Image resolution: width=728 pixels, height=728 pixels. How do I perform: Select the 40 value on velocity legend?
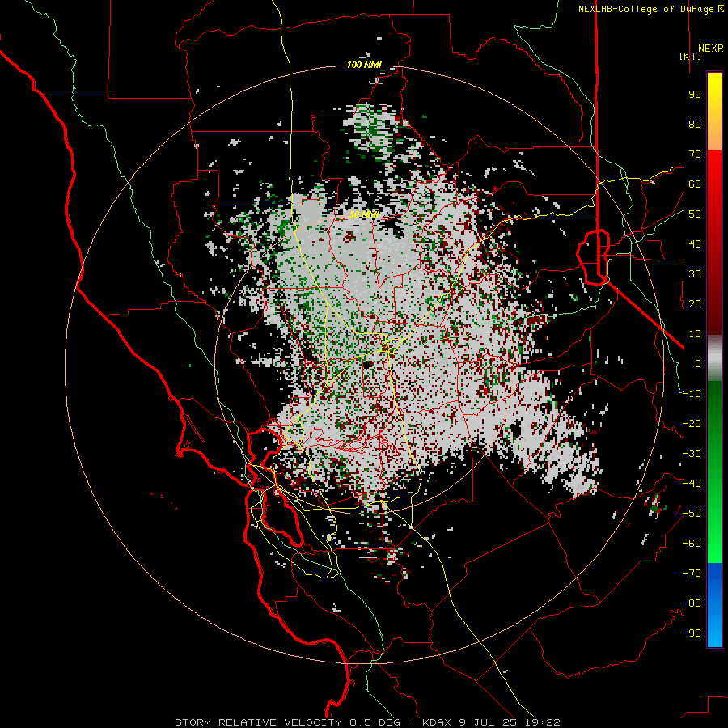pyautogui.click(x=695, y=244)
